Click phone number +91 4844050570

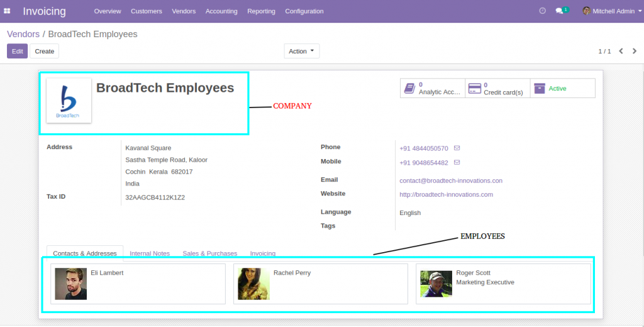[x=424, y=148]
